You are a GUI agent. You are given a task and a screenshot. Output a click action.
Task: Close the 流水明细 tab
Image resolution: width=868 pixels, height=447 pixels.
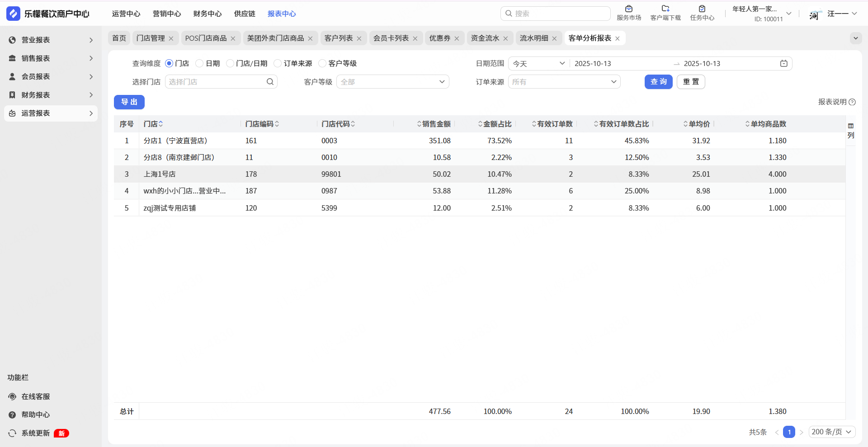pos(554,39)
